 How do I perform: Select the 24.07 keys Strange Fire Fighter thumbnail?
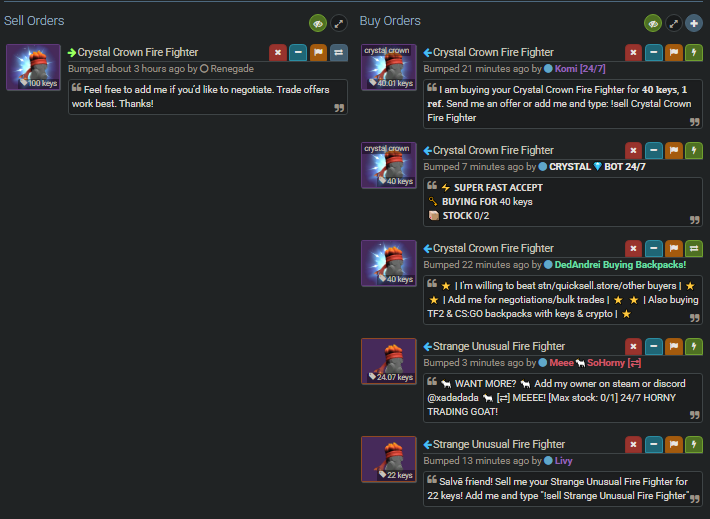tap(389, 361)
